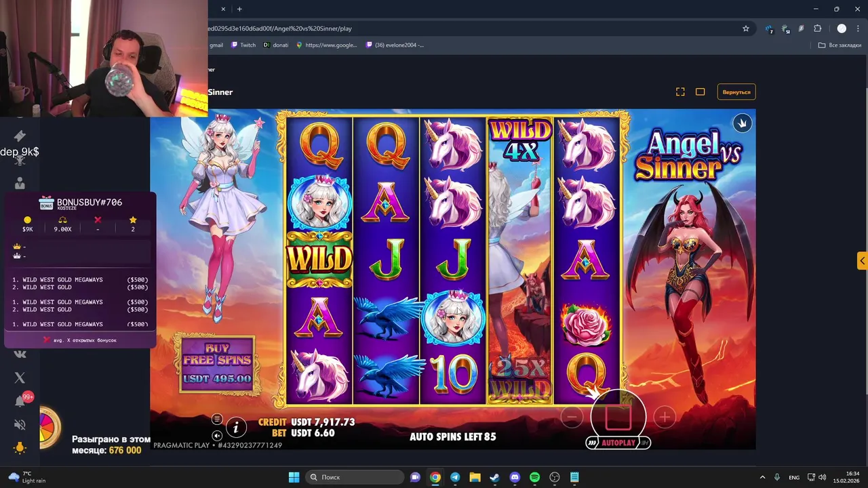Screen dimensions: 868x488
Task: Open File Explorer from the taskbar
Action: pos(475,477)
